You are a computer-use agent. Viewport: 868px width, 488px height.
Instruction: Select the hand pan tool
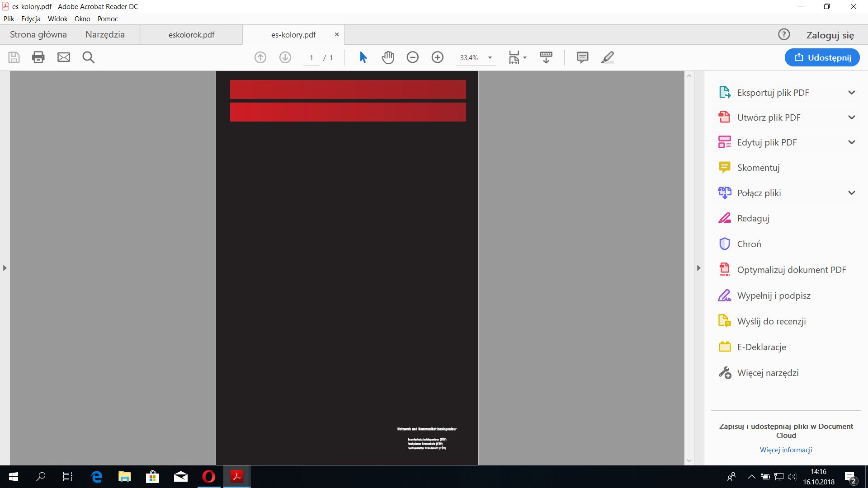click(388, 57)
